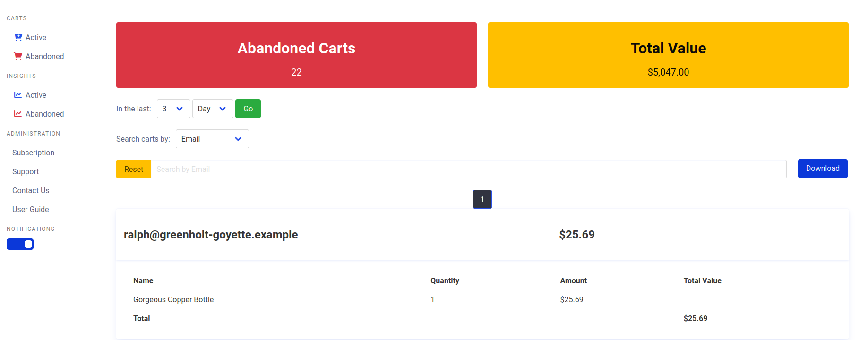
Task: Click the red Abandoned Carts summary card
Action: point(296,55)
